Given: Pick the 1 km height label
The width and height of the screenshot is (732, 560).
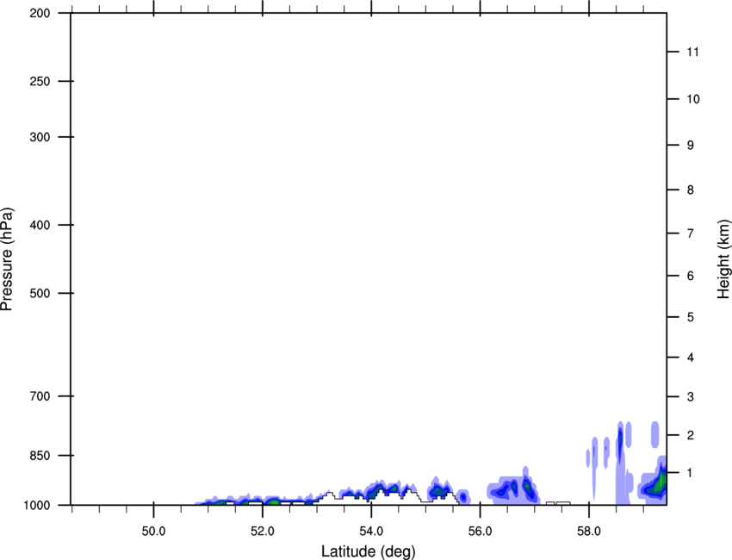Looking at the screenshot, I should (691, 473).
